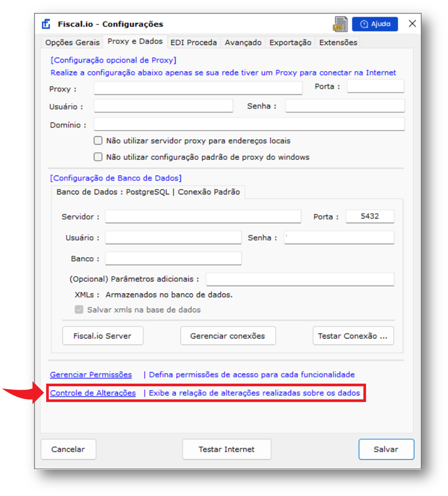This screenshot has height=496, width=448.
Task: Click Gerenciar conexões button
Action: pos(228,336)
